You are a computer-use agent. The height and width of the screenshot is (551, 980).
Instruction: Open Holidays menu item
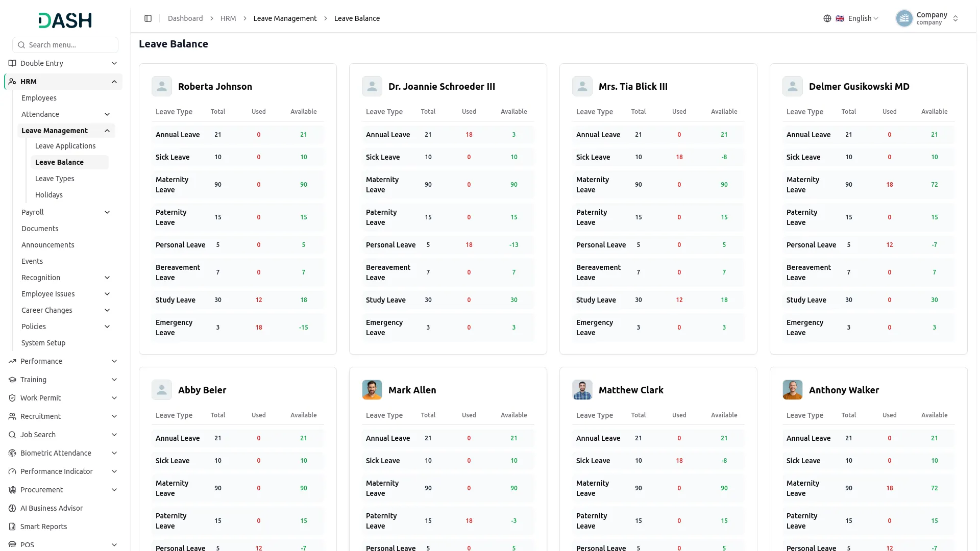coord(49,195)
